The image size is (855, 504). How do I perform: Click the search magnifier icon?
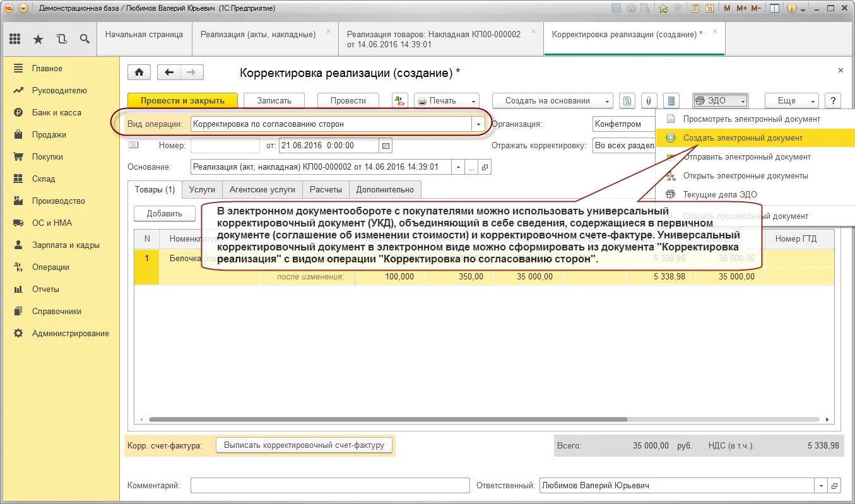pos(85,38)
